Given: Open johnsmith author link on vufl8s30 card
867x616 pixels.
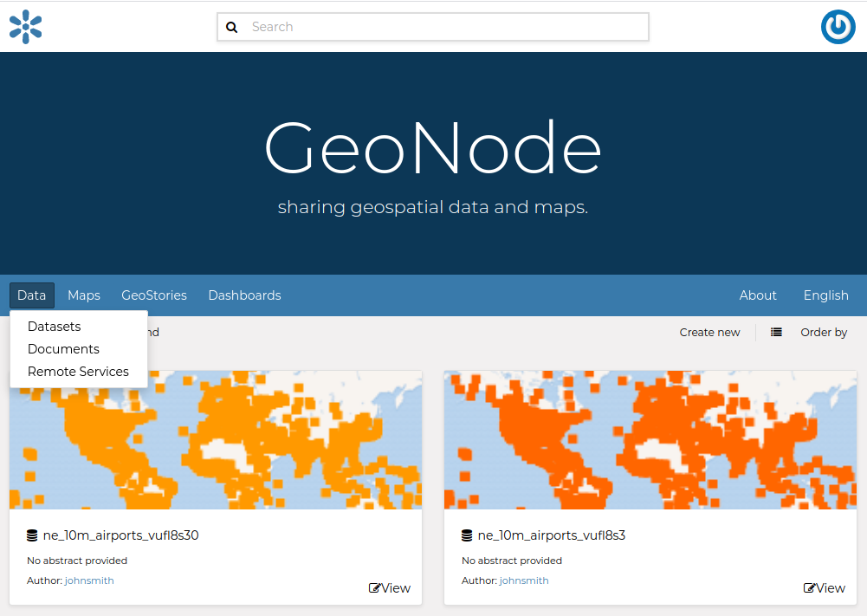Looking at the screenshot, I should (89, 580).
